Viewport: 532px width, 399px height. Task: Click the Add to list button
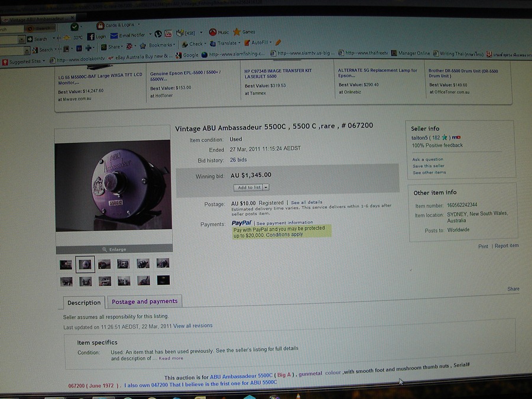249,187
